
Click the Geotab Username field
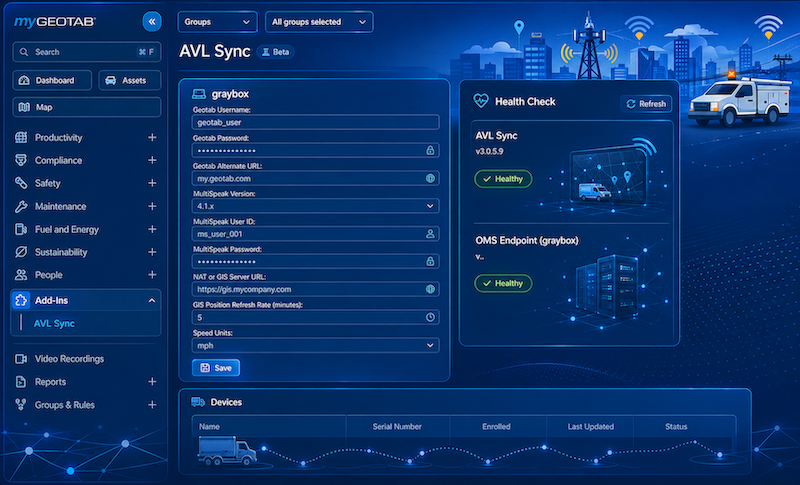pos(315,122)
